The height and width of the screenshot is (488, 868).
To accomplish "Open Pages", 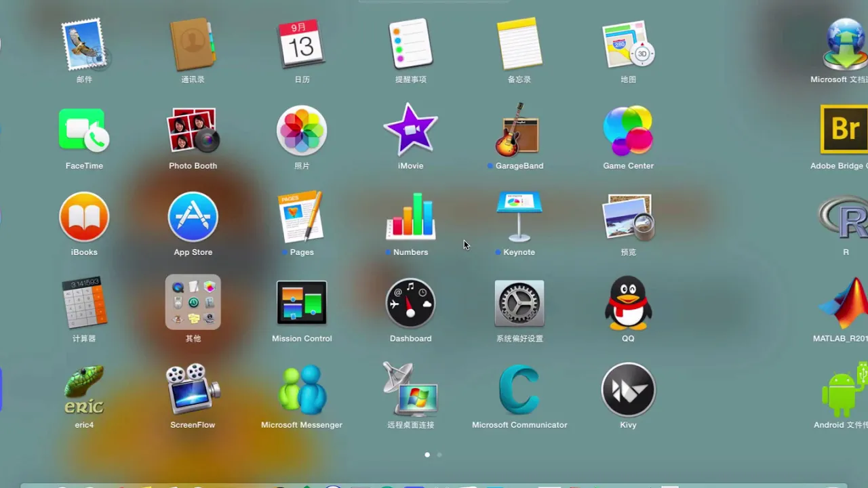I will 302,217.
